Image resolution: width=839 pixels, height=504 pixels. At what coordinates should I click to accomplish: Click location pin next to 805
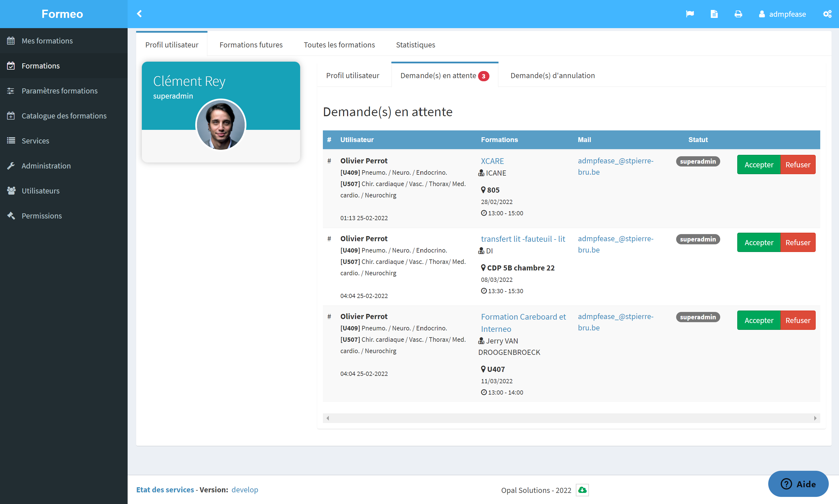483,189
